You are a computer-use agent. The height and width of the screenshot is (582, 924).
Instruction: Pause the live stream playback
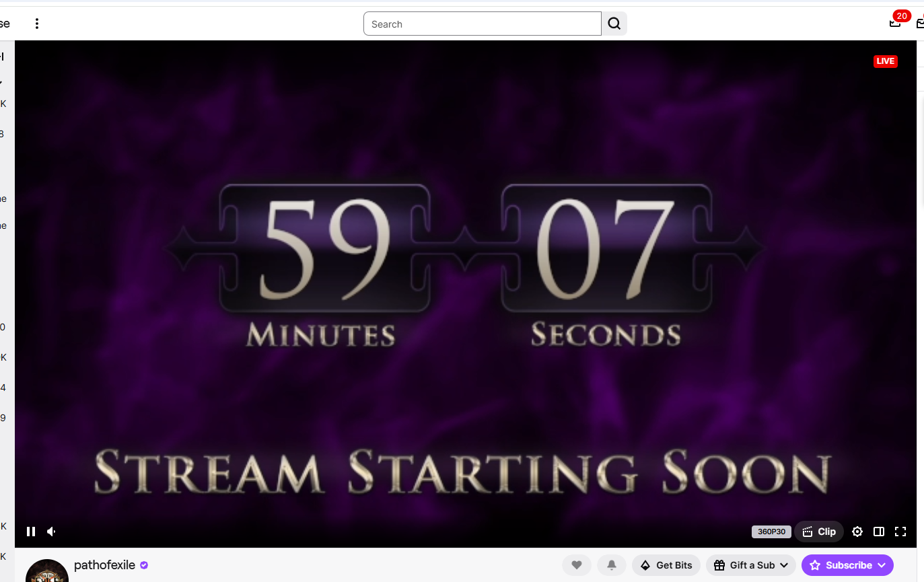tap(31, 532)
